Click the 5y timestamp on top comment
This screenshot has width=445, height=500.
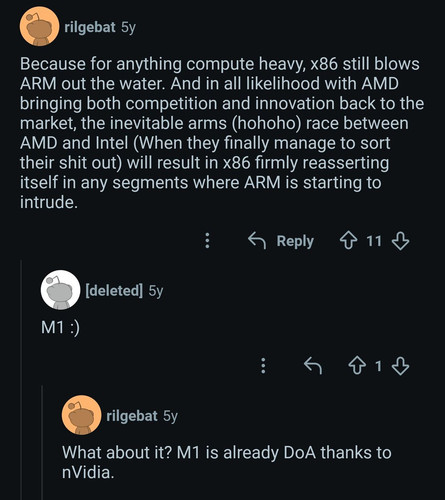[128, 27]
